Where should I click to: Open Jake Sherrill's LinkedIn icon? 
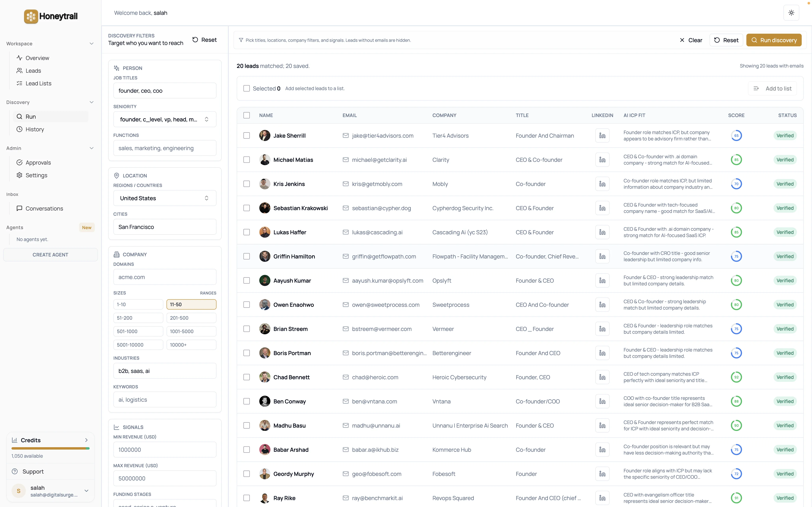[602, 136]
